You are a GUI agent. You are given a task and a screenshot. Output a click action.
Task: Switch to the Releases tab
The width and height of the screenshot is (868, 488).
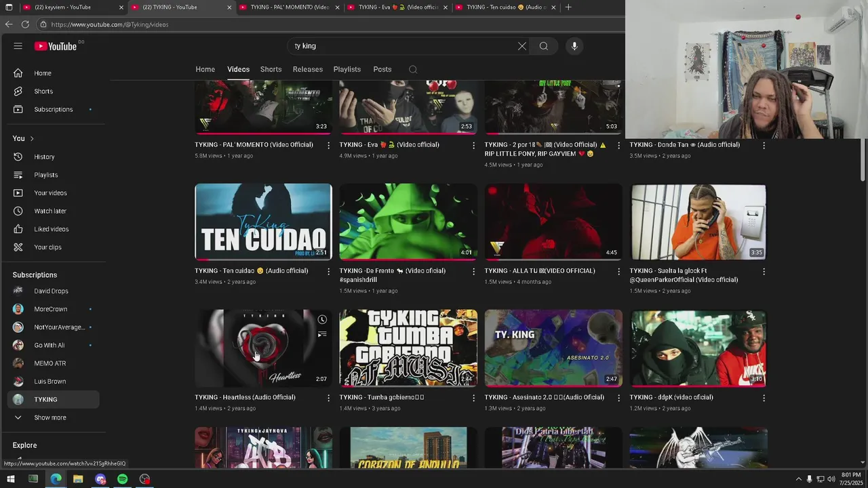click(307, 69)
